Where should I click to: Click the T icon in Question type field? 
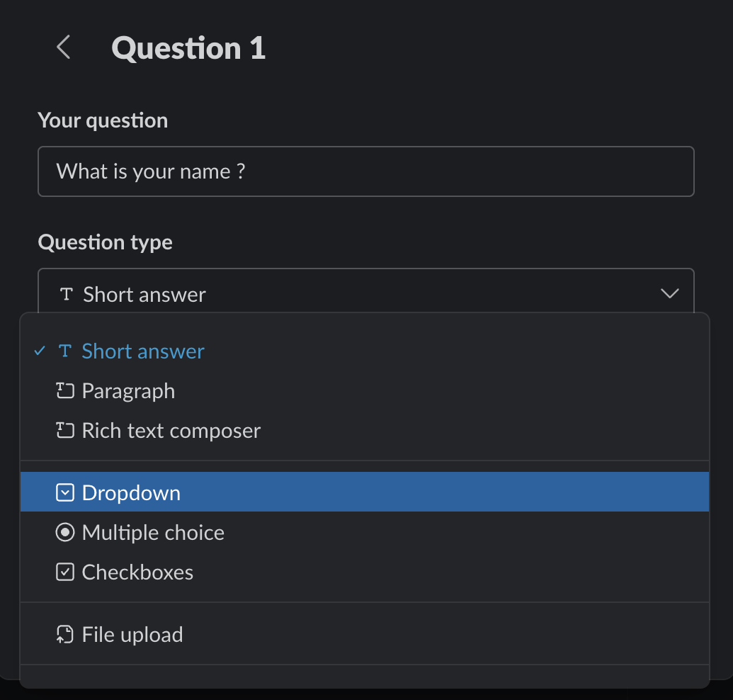tap(67, 294)
